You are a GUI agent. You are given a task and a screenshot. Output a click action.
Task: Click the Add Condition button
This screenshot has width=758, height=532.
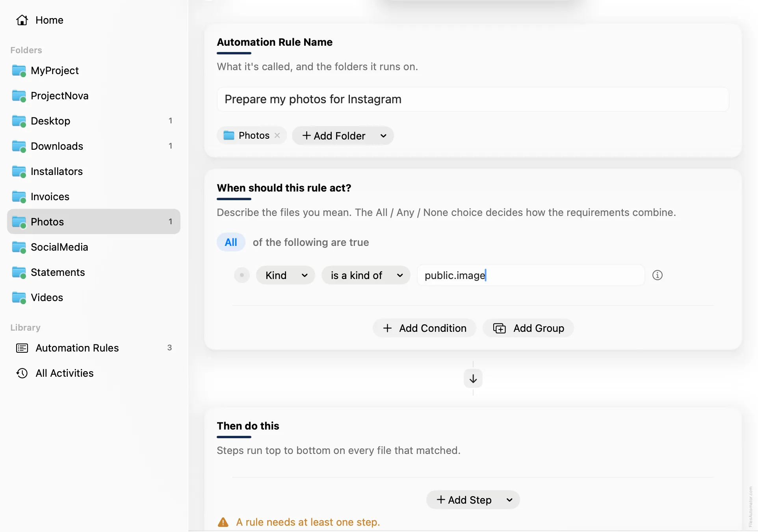(425, 328)
